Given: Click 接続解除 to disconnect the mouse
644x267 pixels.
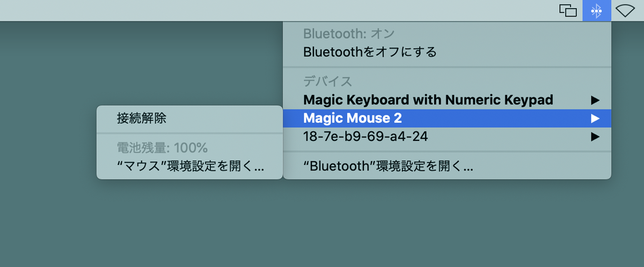Looking at the screenshot, I should [x=142, y=118].
